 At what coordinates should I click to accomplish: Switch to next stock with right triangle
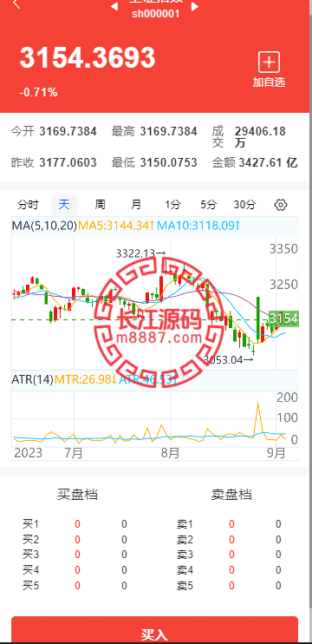[195, 7]
